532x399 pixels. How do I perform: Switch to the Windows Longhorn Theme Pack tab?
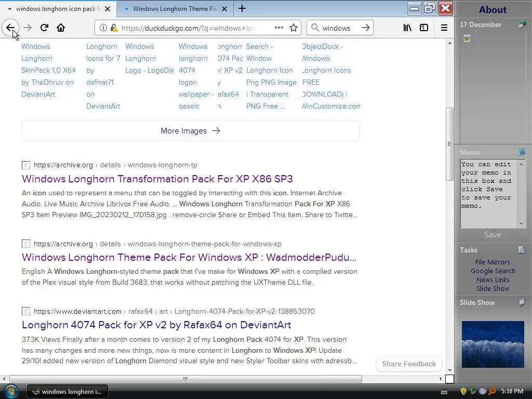pyautogui.click(x=175, y=9)
